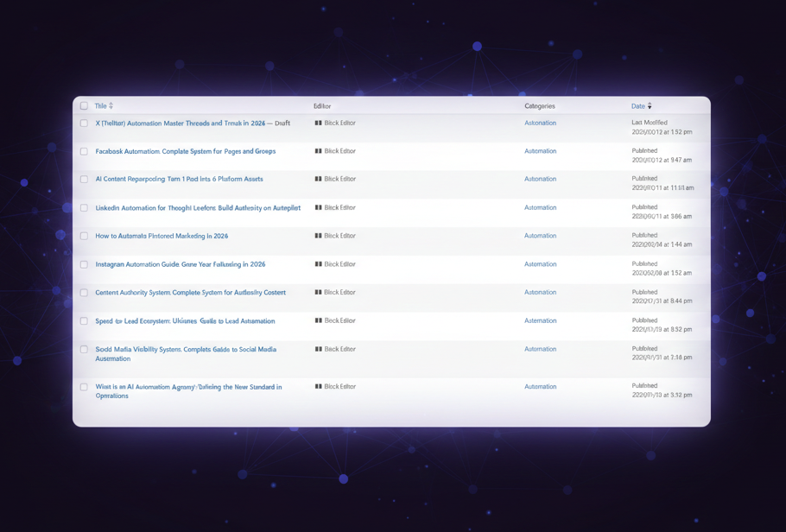Open the Instagram Automation Guide post
Screen dimensions: 786x532
click(x=181, y=264)
